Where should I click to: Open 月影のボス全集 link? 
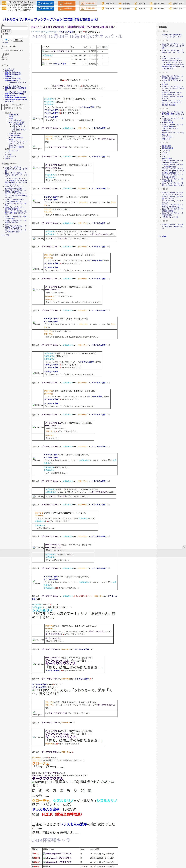pyautogui.click(x=168, y=122)
